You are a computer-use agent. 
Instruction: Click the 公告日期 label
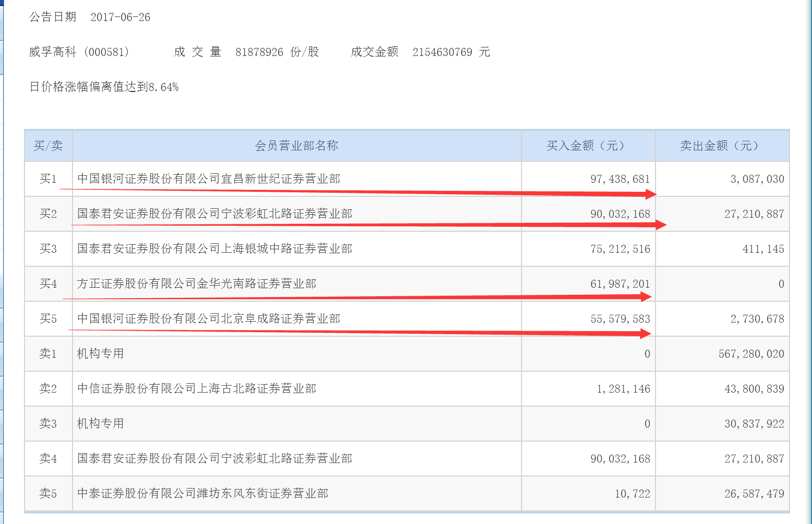pos(53,17)
